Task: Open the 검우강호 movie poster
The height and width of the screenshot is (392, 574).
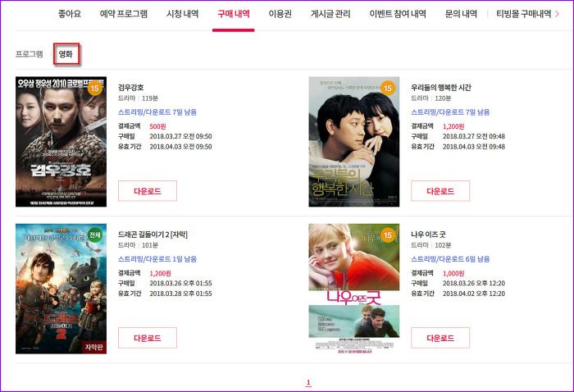Action: point(61,142)
